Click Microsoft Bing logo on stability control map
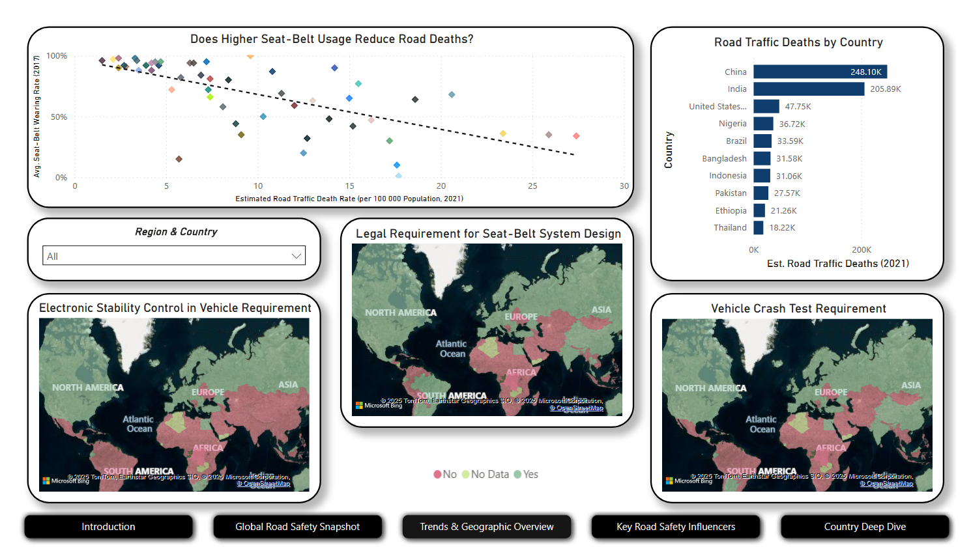 tap(66, 481)
